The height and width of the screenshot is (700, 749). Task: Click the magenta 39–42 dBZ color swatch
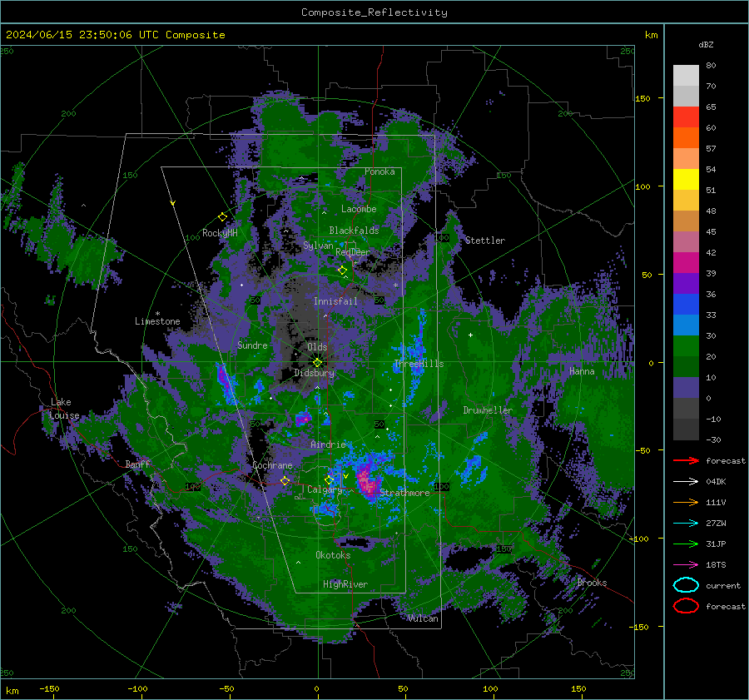point(686,263)
